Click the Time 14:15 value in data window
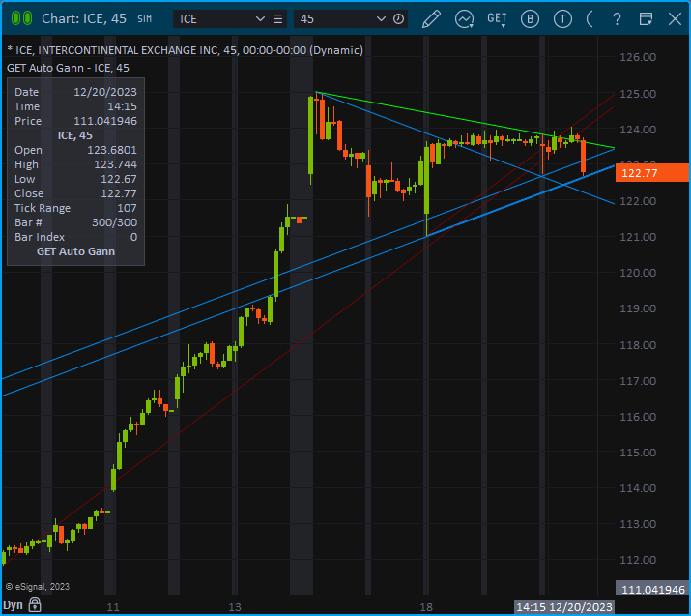This screenshot has height=616, width=691. click(122, 106)
